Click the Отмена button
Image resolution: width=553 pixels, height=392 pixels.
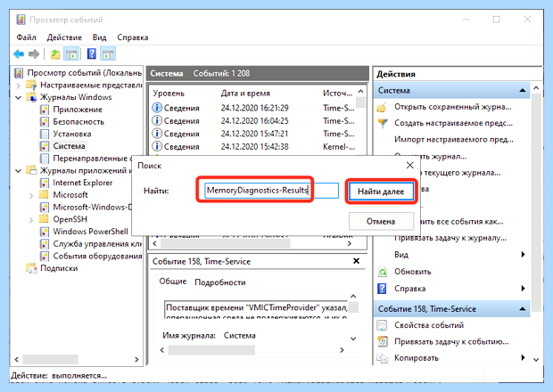tap(381, 222)
